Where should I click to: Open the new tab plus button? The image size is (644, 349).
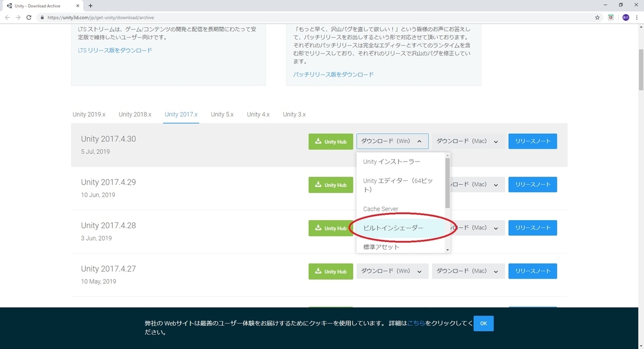(x=90, y=5)
